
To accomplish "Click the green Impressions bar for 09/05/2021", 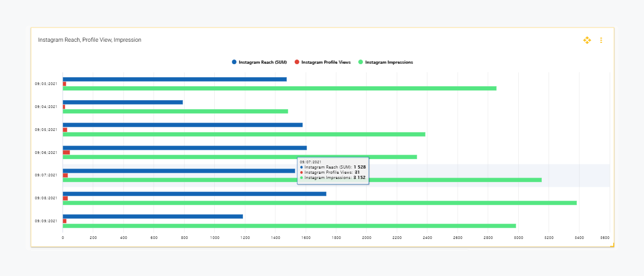I will tap(244, 134).
